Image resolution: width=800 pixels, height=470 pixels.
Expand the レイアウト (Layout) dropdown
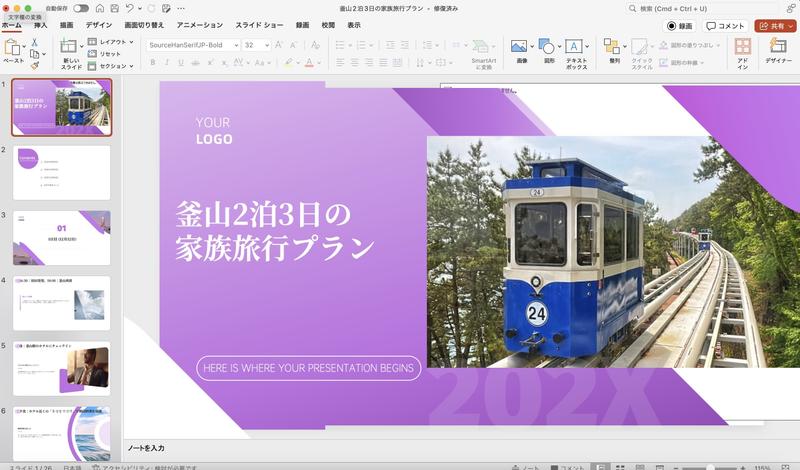click(114, 42)
